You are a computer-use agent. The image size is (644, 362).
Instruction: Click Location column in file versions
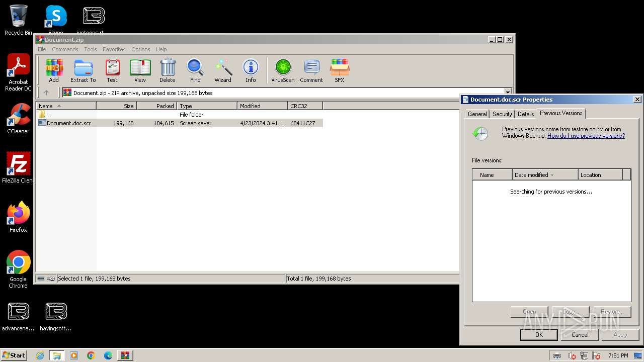600,175
